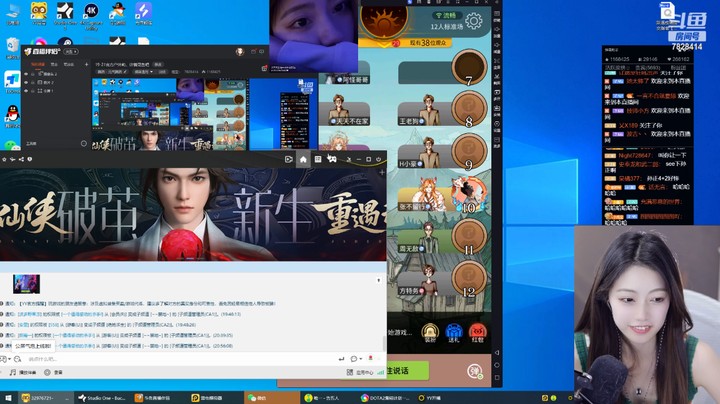Click the plus icon beside source tabs

pyautogui.click(x=86, y=64)
